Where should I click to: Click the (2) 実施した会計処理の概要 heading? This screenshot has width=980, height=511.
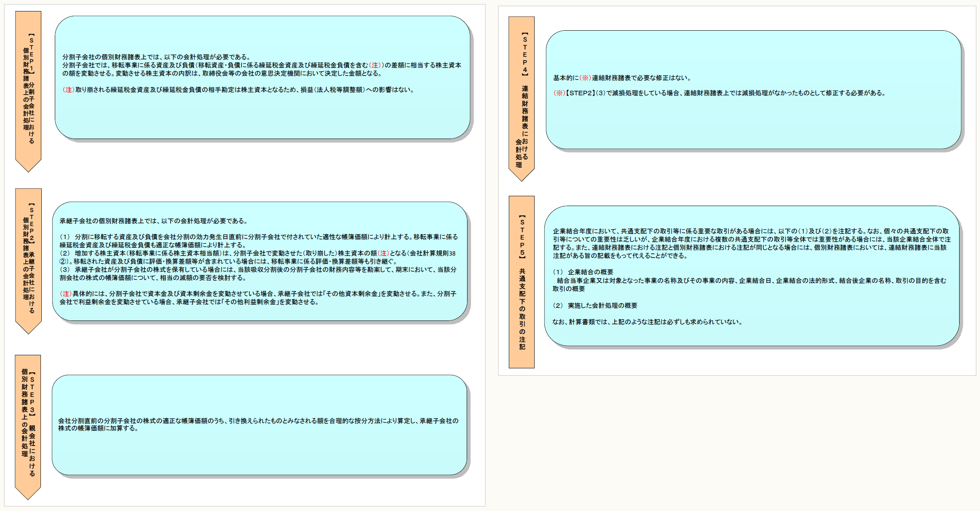point(595,306)
